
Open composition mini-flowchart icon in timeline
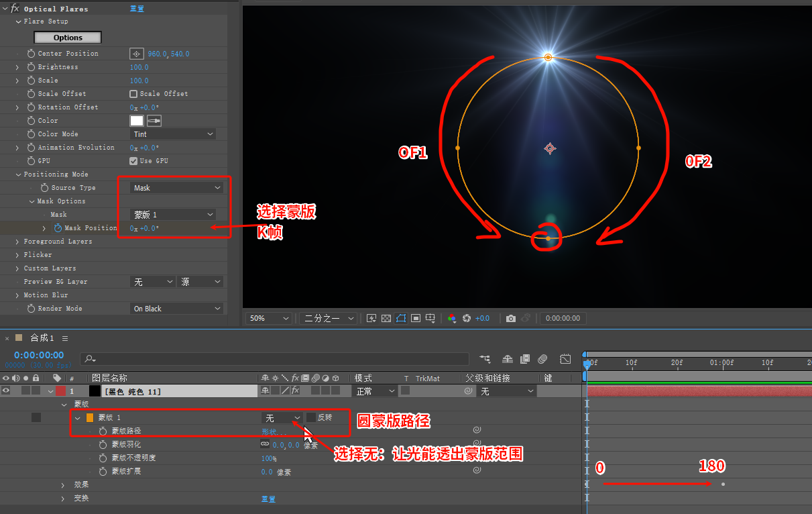coord(485,359)
